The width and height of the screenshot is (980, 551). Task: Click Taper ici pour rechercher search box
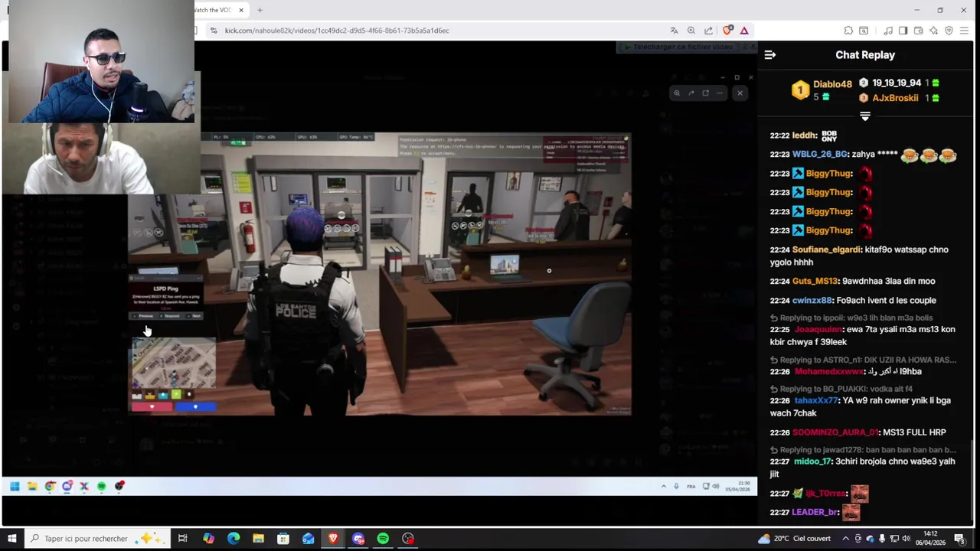(x=96, y=538)
